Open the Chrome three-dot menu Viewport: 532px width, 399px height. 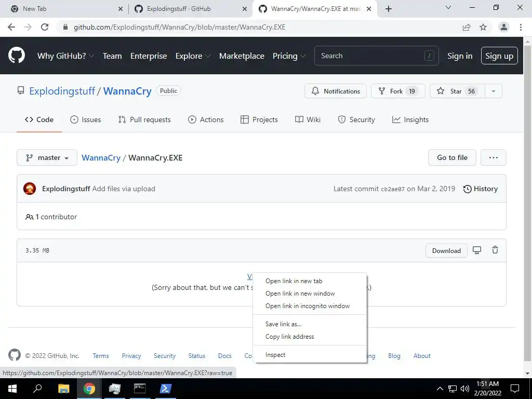(x=521, y=27)
